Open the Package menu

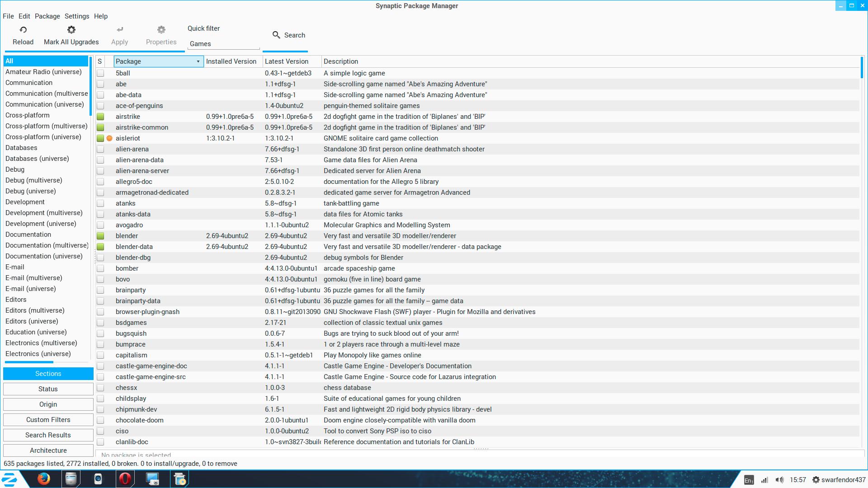(47, 16)
